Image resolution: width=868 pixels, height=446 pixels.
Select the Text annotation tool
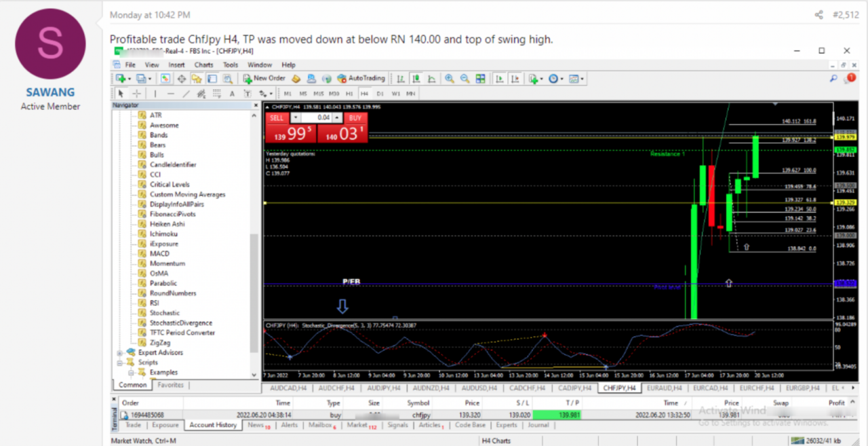pos(231,93)
